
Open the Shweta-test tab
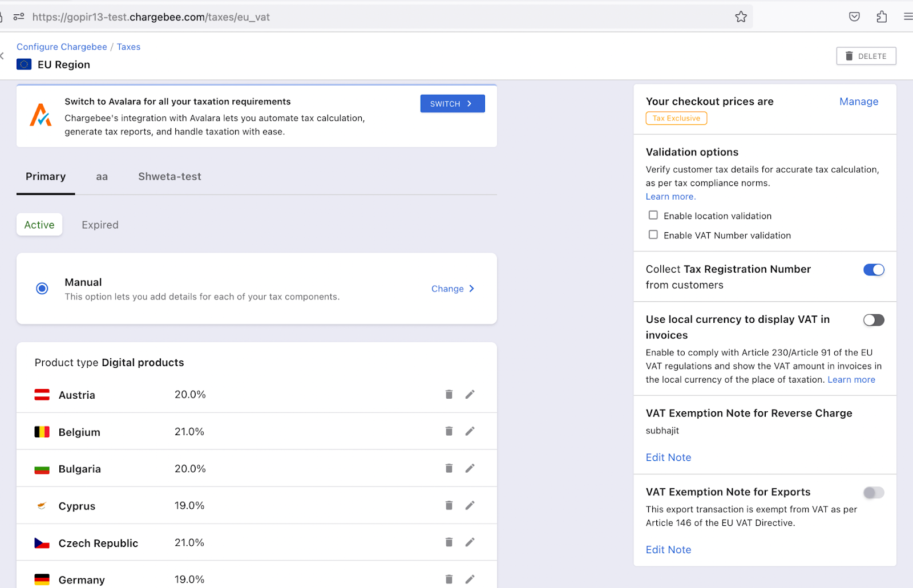(x=169, y=177)
